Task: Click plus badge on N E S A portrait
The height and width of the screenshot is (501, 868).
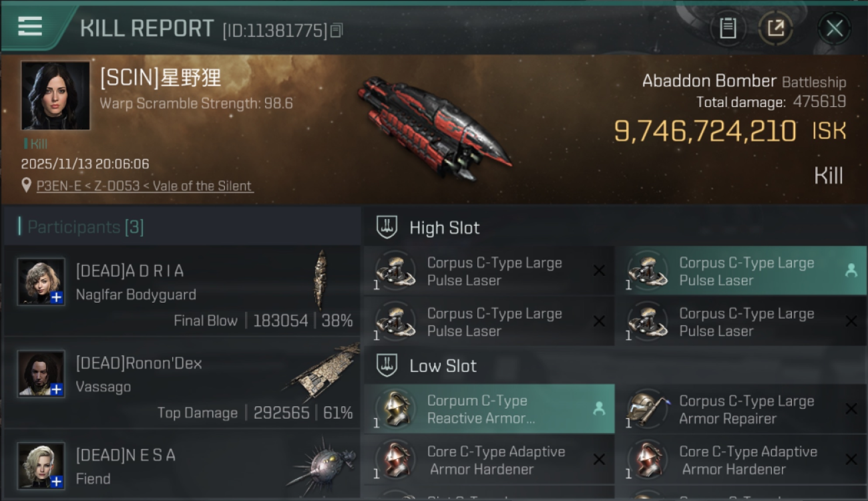Action: tap(57, 481)
